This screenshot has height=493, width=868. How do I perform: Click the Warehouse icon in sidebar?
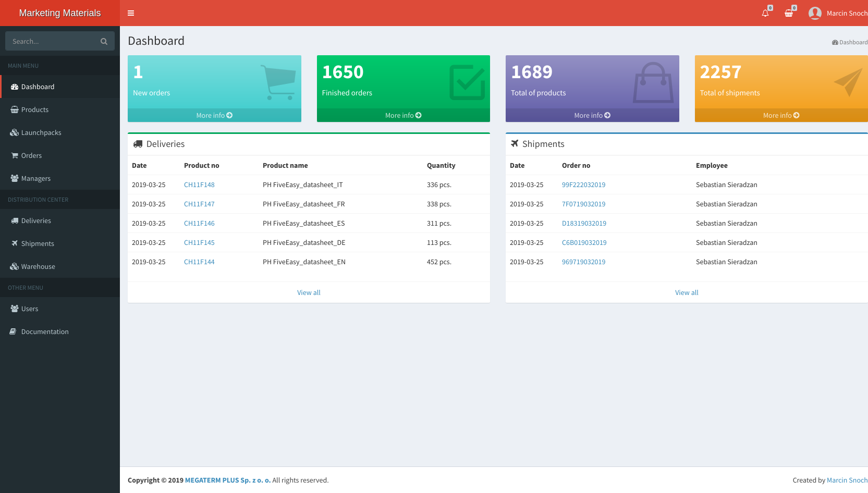tap(14, 266)
